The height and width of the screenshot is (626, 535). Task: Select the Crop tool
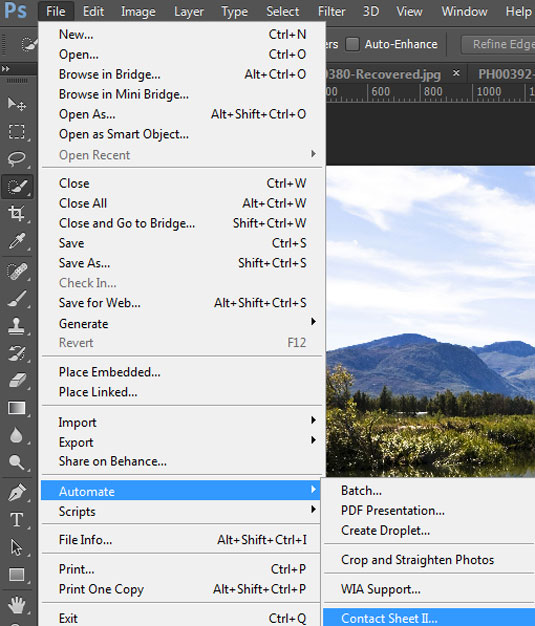pos(16,214)
